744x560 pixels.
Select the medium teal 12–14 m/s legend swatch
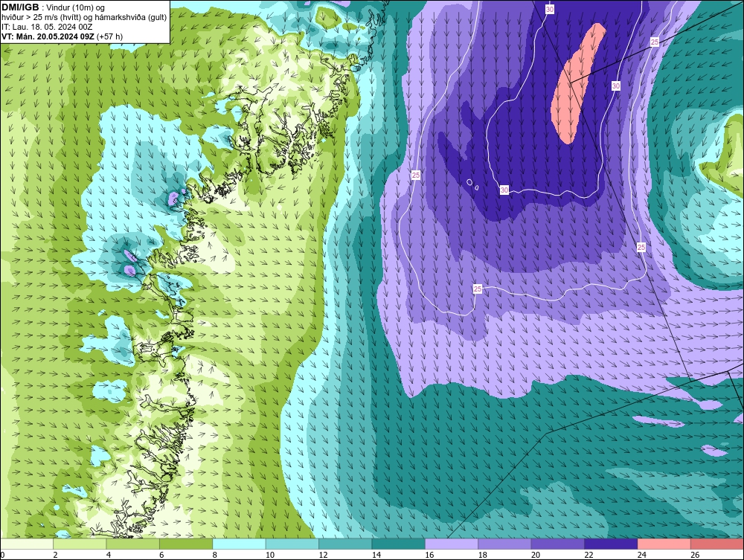click(345, 544)
